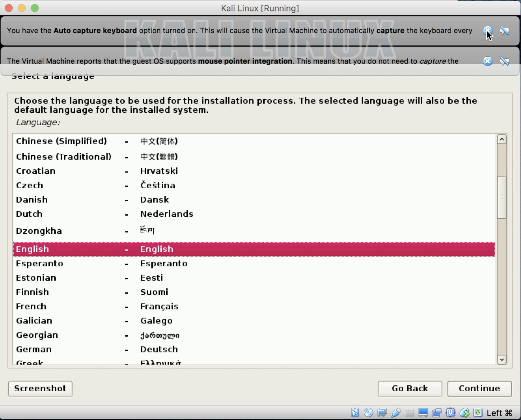Select the Dzongkha language row
Viewport: 521px width, 420px height.
(x=254, y=231)
